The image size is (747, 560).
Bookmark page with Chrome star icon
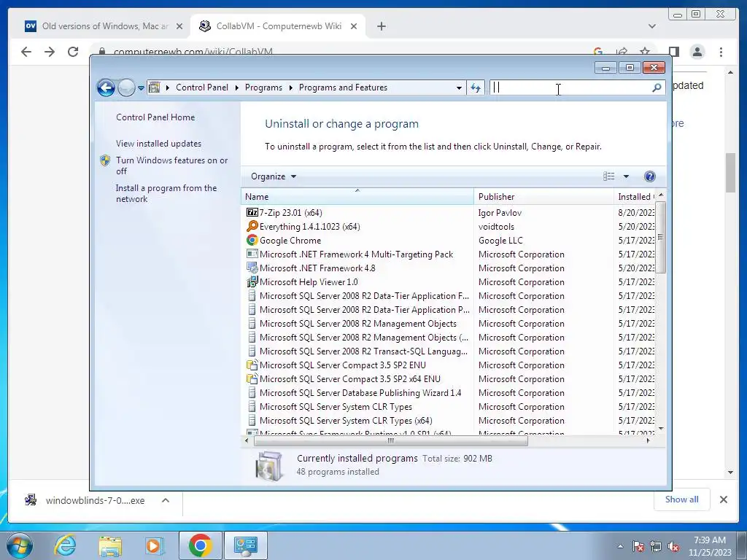tap(645, 51)
